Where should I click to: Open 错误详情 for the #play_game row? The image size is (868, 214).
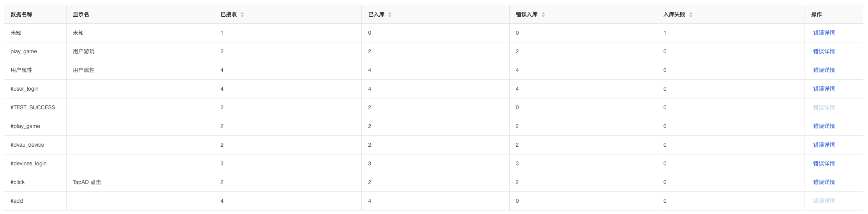tap(824, 126)
